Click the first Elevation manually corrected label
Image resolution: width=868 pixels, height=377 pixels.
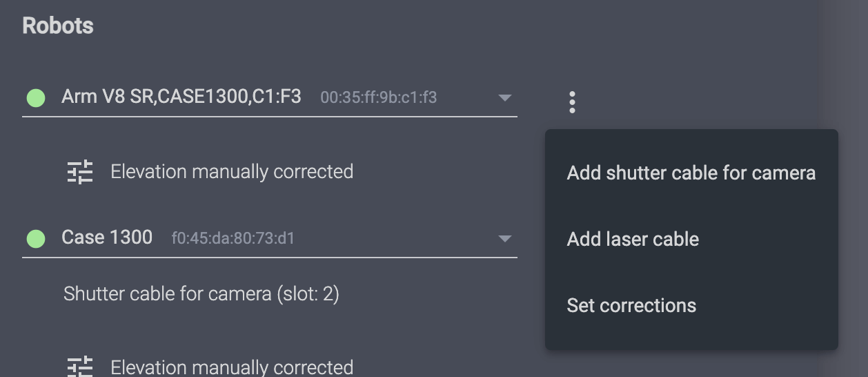tap(232, 171)
